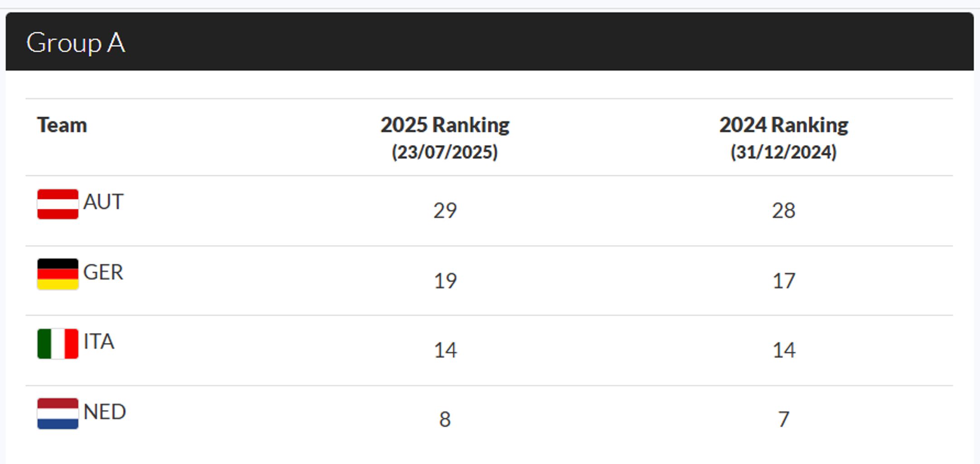The height and width of the screenshot is (464, 980).
Task: Click Germany's 2024 ranking value 17
Action: click(x=783, y=281)
